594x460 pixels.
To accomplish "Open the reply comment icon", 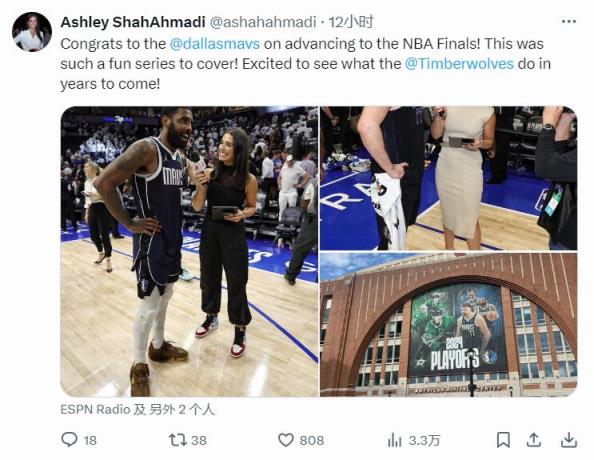I will [69, 440].
